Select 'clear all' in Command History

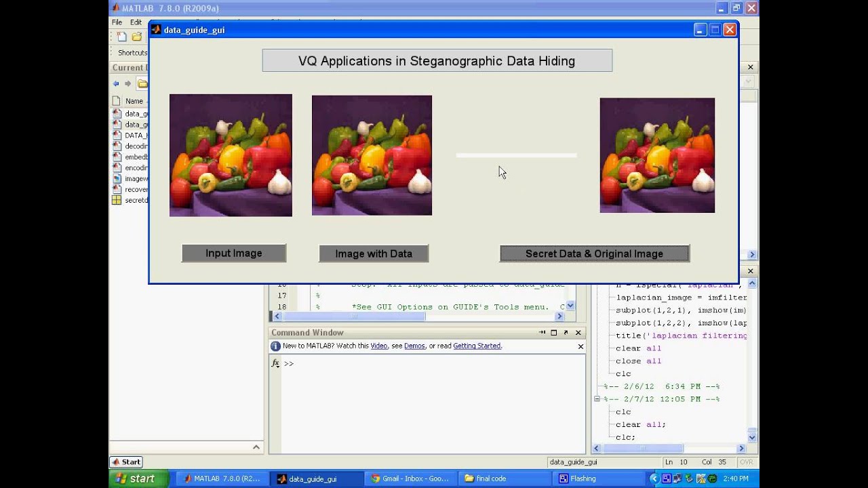tap(638, 348)
